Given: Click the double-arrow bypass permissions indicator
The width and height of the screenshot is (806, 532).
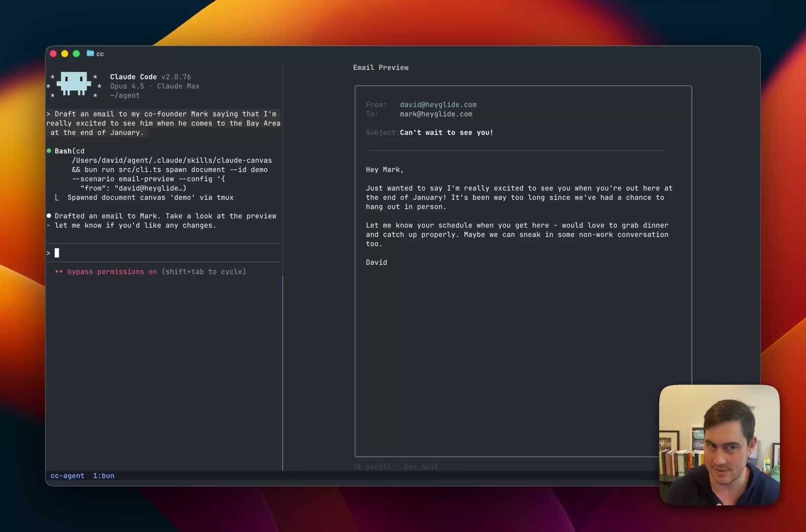Looking at the screenshot, I should pyautogui.click(x=59, y=271).
